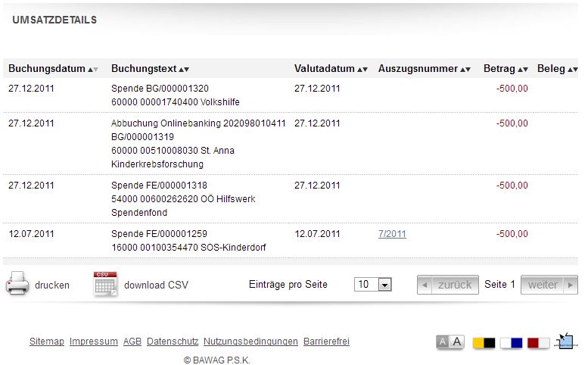Screen dimensions: 588x365
Task: Click booking date 27.12.2011 in Volkshilfe row
Action: (31, 89)
